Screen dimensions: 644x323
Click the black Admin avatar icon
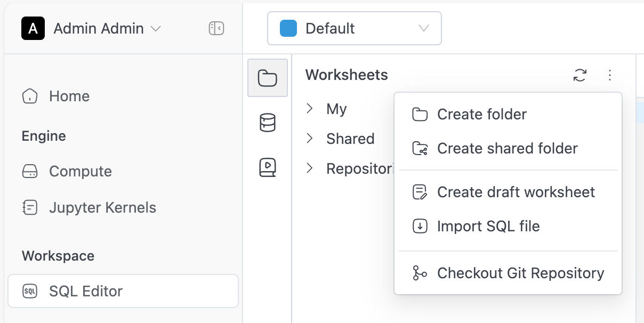click(x=33, y=28)
